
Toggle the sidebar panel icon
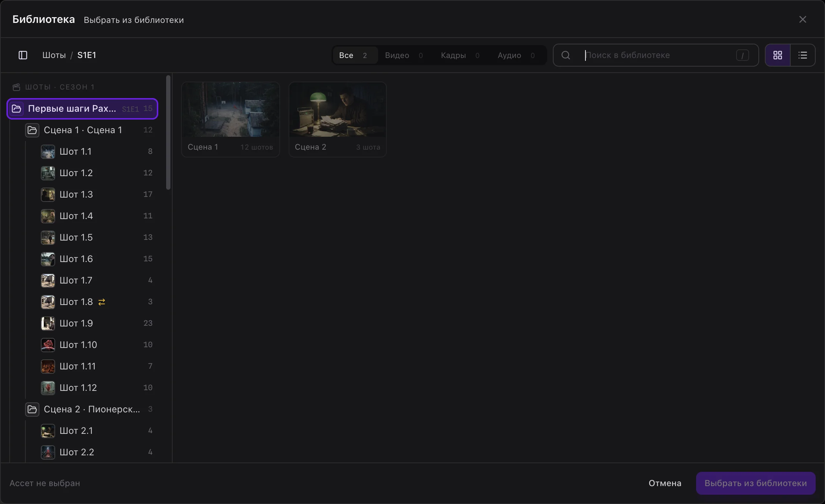23,55
